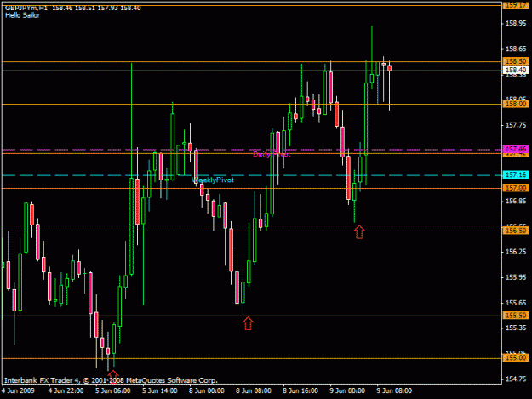Click the magenta 'Daily Pivot' label
This screenshot has width=532, height=399.
[x=272, y=154]
